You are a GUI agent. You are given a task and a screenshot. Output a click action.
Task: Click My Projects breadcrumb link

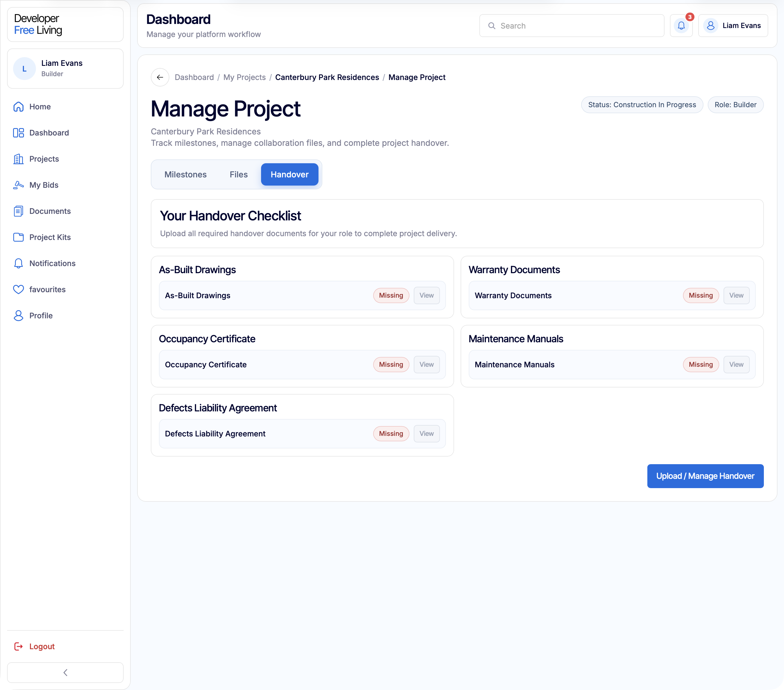(x=244, y=78)
